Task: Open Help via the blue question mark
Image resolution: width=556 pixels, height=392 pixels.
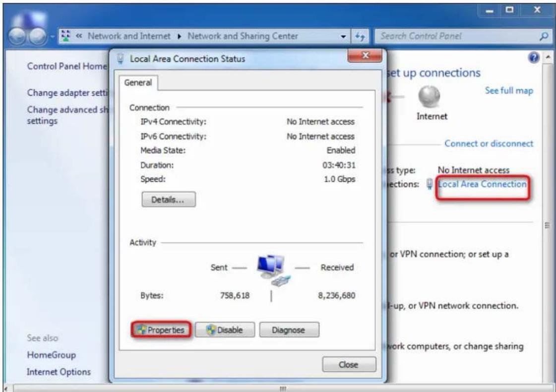Action: click(x=534, y=58)
